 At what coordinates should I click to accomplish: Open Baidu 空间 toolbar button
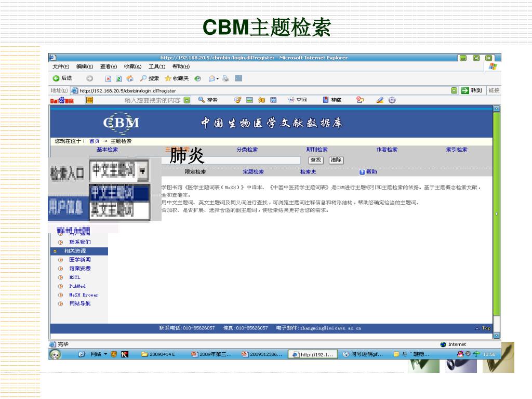click(x=297, y=100)
